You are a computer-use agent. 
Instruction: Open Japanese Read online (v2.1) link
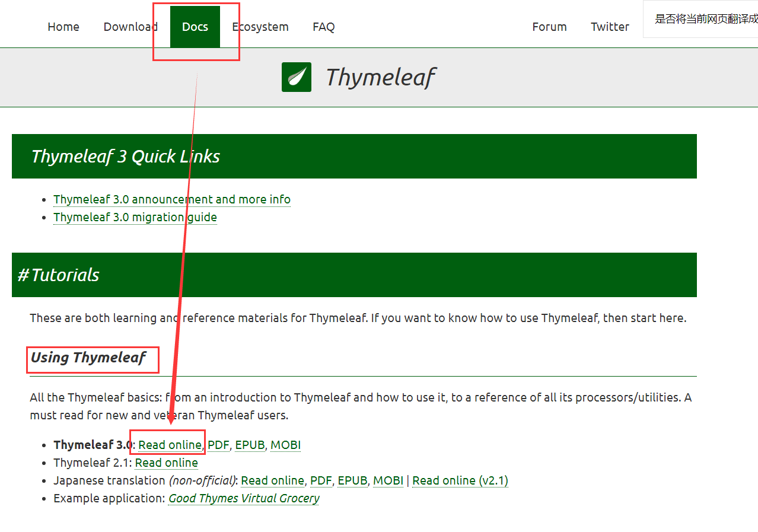pos(460,480)
